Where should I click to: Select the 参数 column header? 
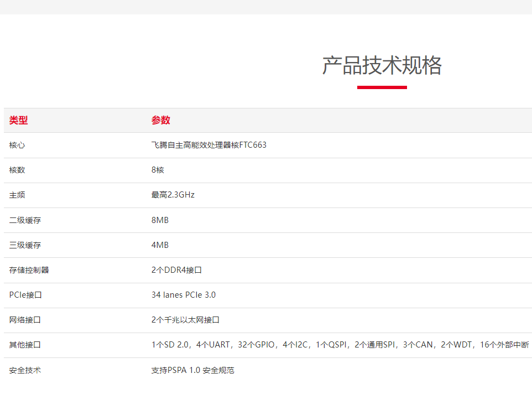[x=160, y=120]
